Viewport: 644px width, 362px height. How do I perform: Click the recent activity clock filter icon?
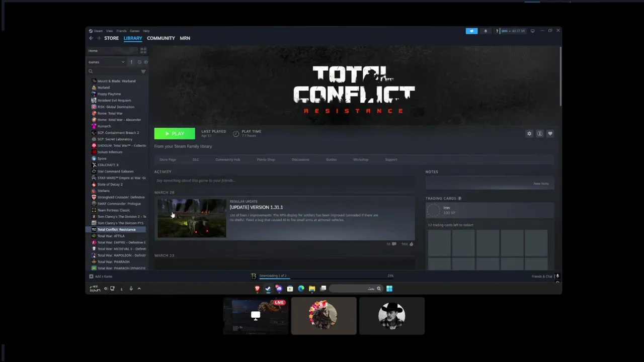coord(139,62)
